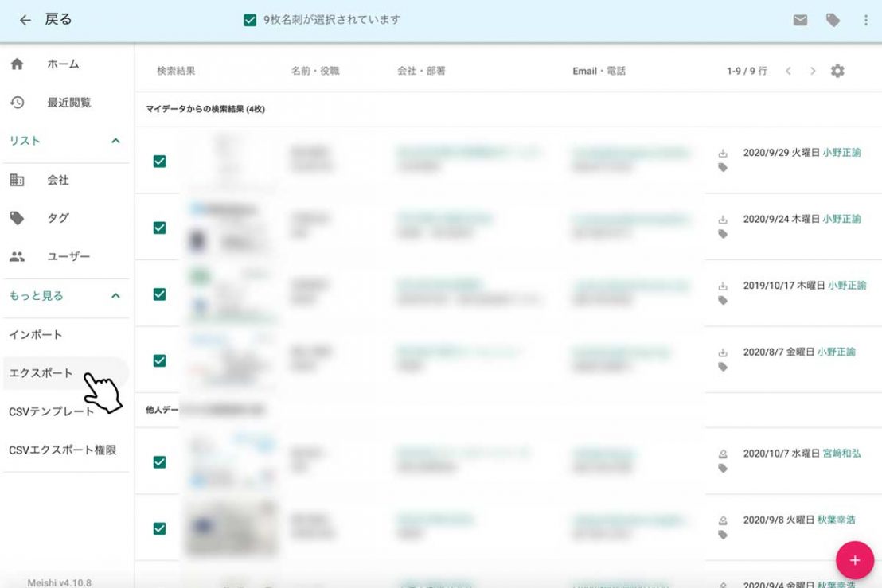Screen dimensions: 882x588
Task: Click the tag icon in top bar
Action: pos(833,21)
